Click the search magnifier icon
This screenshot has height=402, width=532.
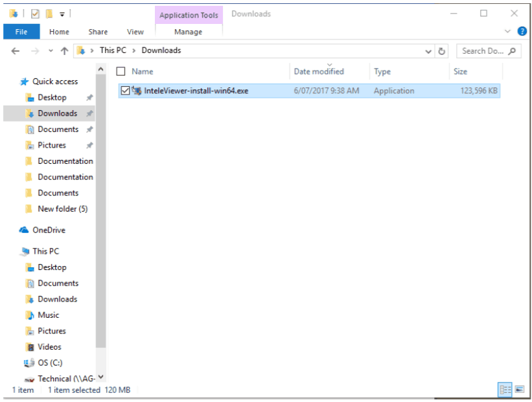[x=512, y=51]
